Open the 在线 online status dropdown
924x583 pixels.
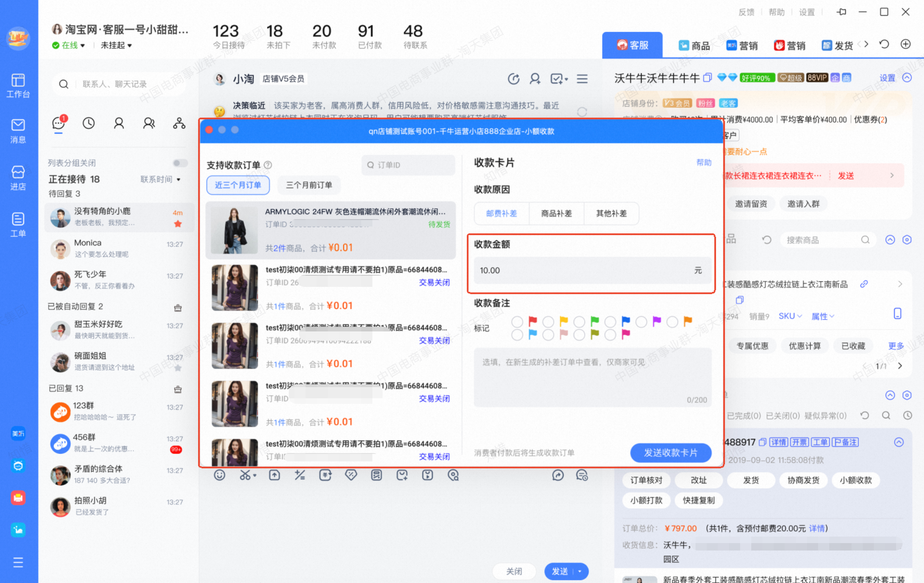coord(69,45)
